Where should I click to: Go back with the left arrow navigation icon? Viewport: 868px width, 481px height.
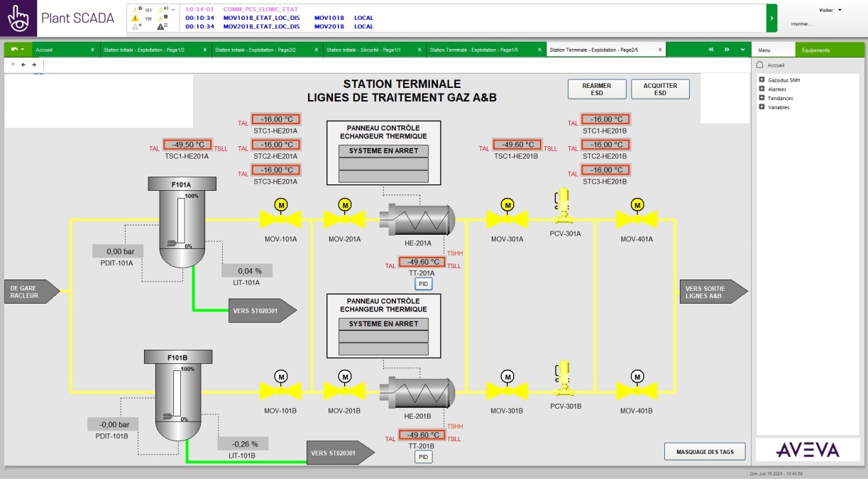click(x=23, y=65)
